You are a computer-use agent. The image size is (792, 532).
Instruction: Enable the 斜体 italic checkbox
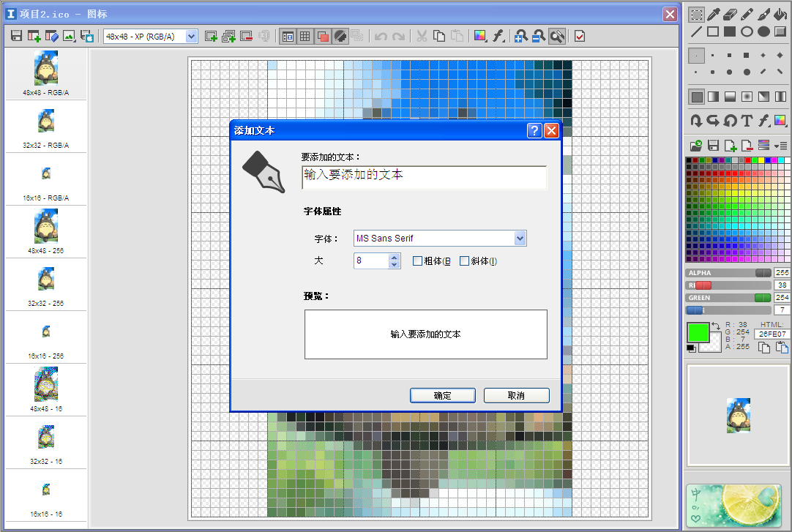(466, 261)
